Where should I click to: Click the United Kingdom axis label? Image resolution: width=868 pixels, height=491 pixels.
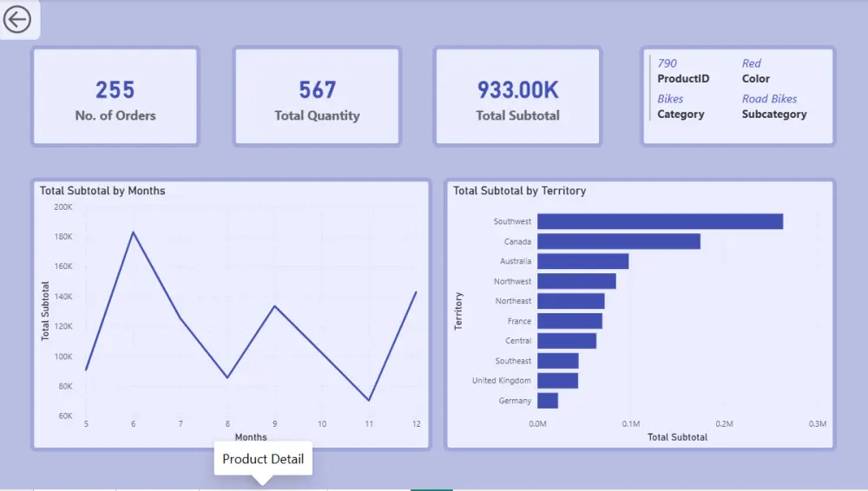[501, 381]
